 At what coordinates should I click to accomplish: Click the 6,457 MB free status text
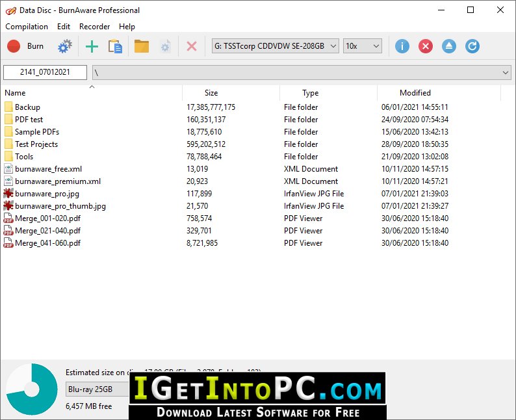point(89,406)
